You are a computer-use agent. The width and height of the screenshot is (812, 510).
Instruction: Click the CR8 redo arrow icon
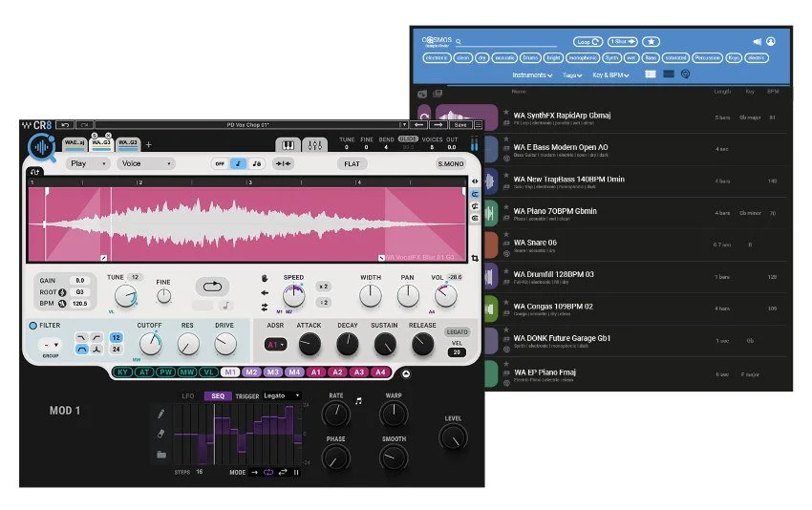(x=85, y=125)
